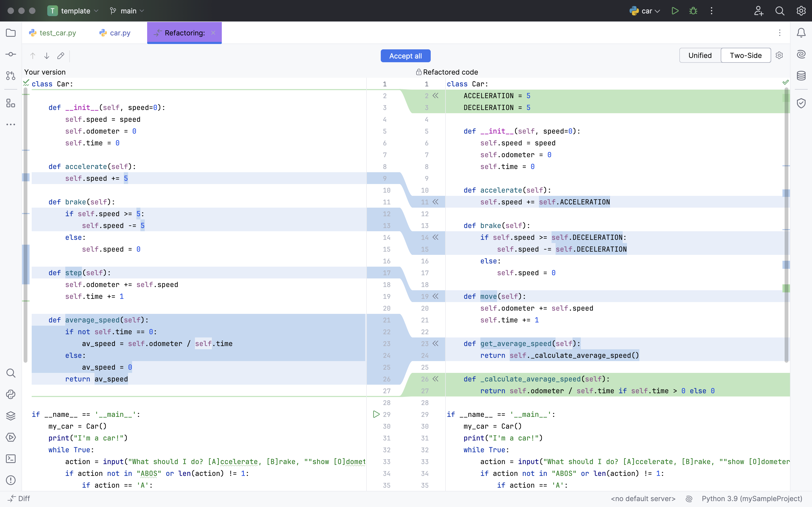This screenshot has width=812, height=507.
Task: Switch to Unified diff view
Action: click(699, 56)
